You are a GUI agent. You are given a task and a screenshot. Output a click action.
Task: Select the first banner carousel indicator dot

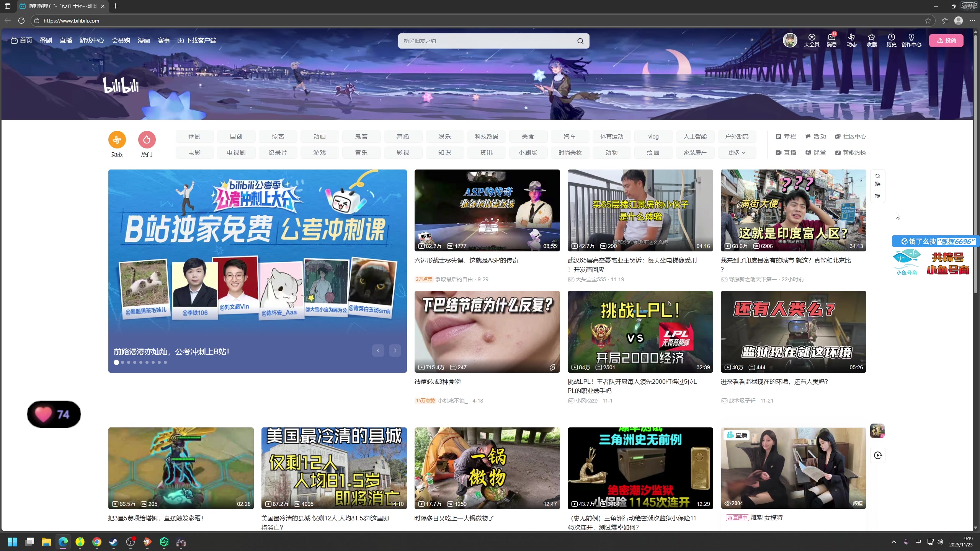(116, 362)
